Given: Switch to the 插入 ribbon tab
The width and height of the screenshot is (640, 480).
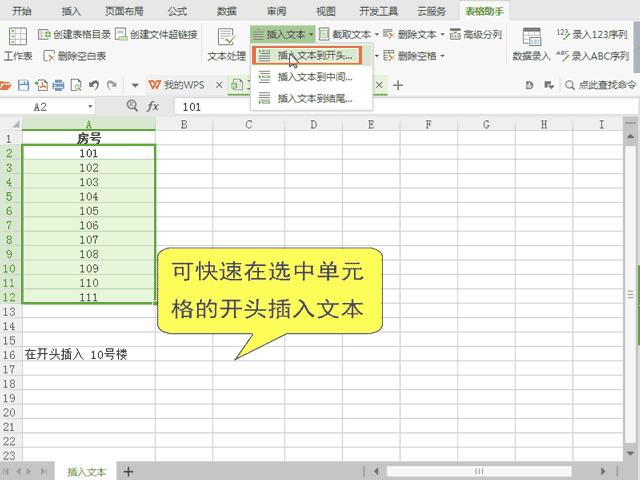Looking at the screenshot, I should 71,11.
